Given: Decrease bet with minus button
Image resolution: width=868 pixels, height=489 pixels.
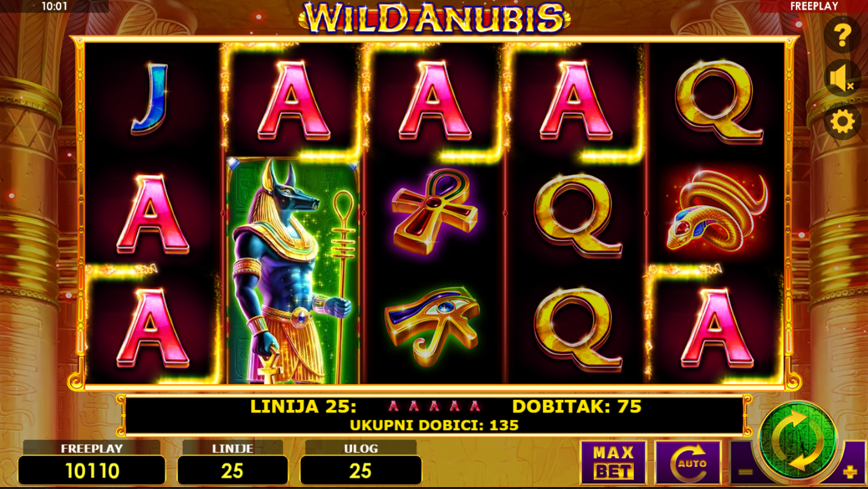Looking at the screenshot, I should [745, 471].
